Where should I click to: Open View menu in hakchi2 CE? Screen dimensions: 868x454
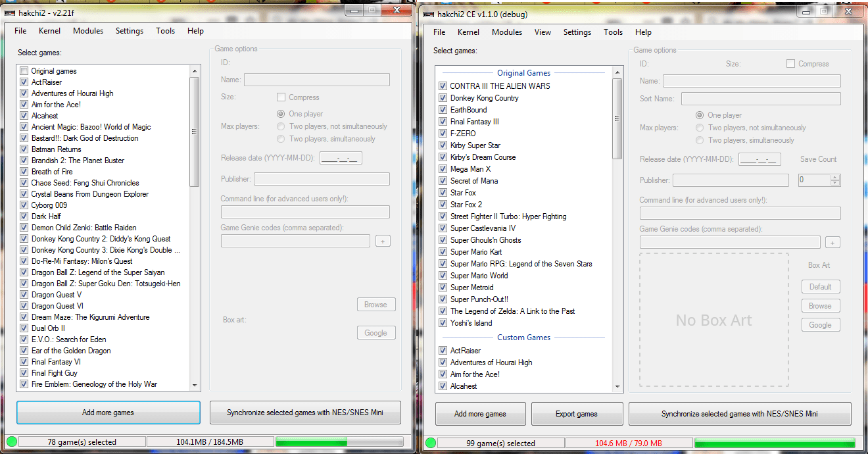click(543, 32)
